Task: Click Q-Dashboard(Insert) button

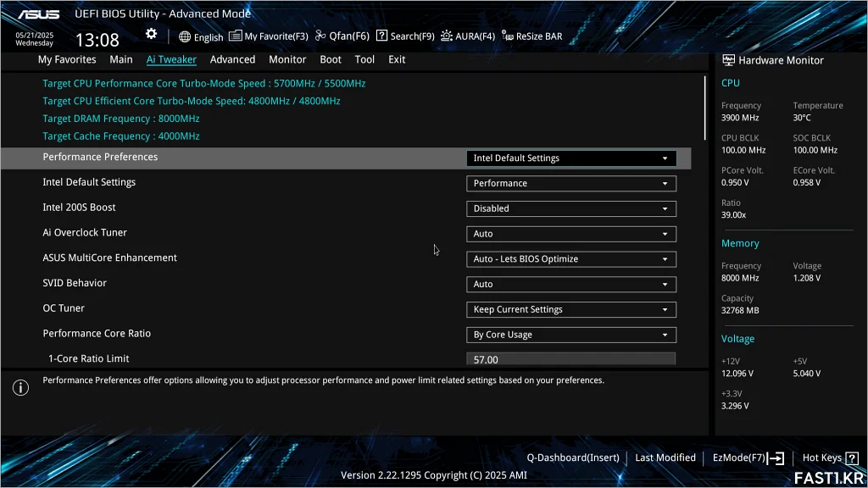Action: [572, 457]
